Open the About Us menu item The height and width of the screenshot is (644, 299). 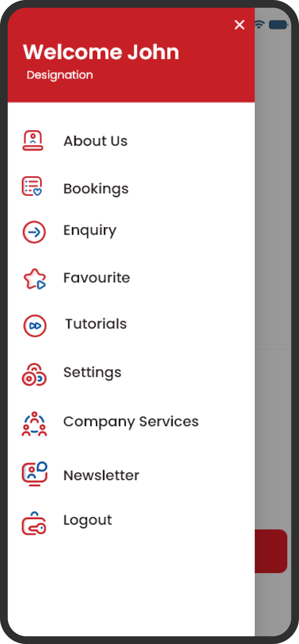(95, 141)
